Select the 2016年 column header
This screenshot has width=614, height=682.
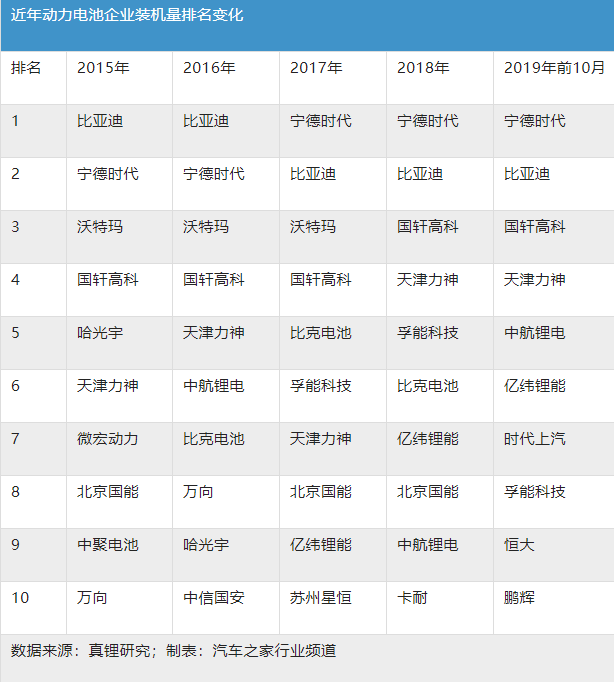pos(209,68)
